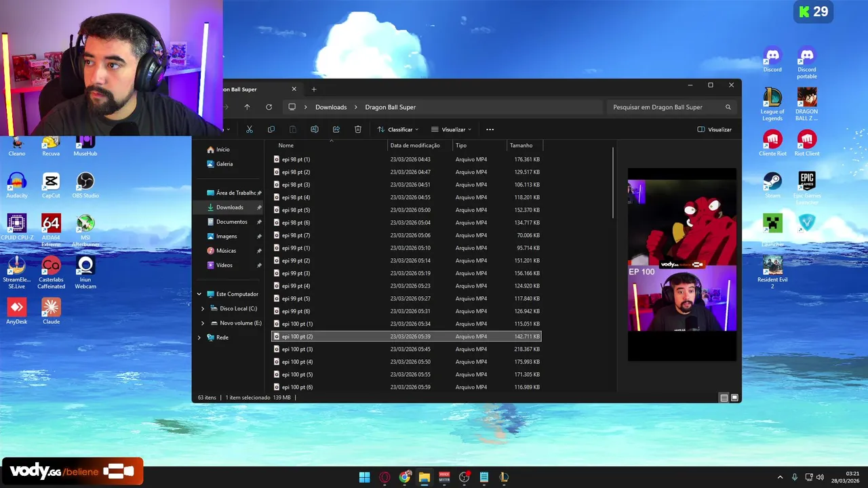The height and width of the screenshot is (488, 868).
Task: Click the search magnifier icon
Action: [728, 107]
